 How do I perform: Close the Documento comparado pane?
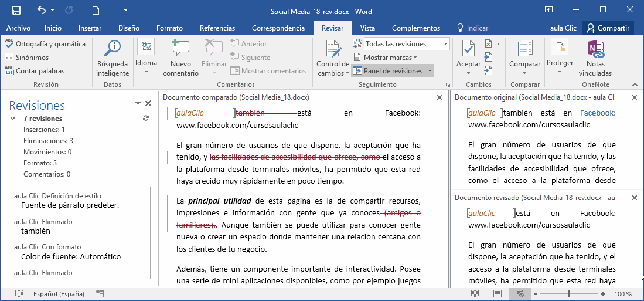439,97
